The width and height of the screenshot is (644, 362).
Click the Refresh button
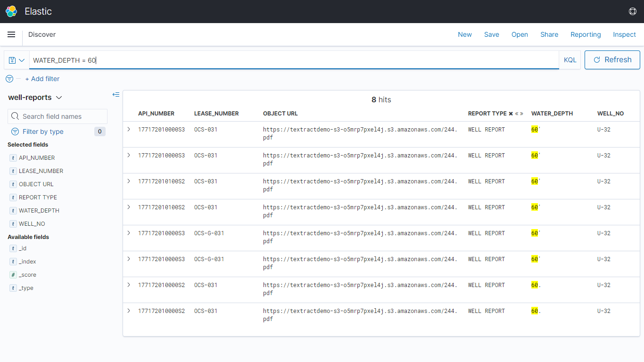tap(612, 60)
